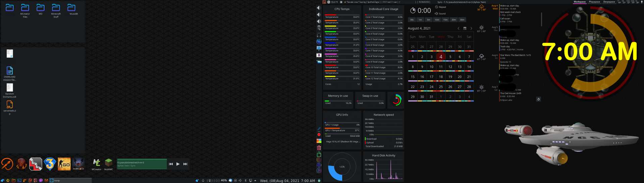644x183 pixels.
Task: Show hidden system tray icons arrow
Action: pyautogui.click(x=255, y=180)
